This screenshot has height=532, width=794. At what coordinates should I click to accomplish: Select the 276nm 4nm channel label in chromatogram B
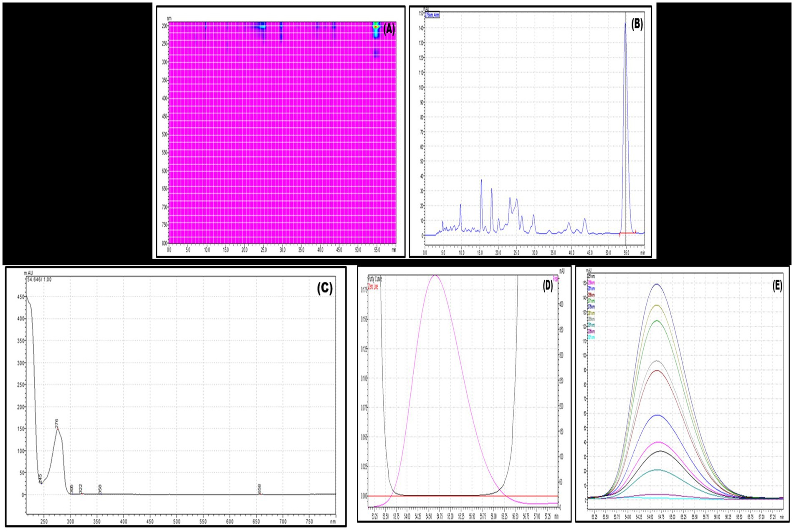(x=432, y=15)
